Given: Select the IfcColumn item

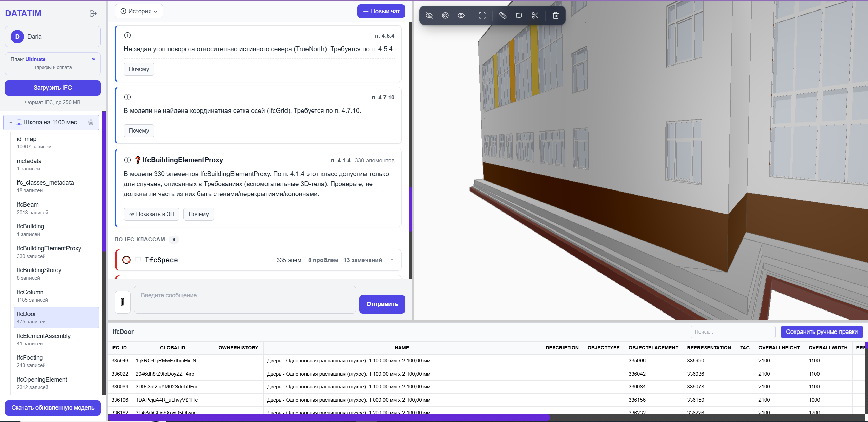Looking at the screenshot, I should [56, 296].
